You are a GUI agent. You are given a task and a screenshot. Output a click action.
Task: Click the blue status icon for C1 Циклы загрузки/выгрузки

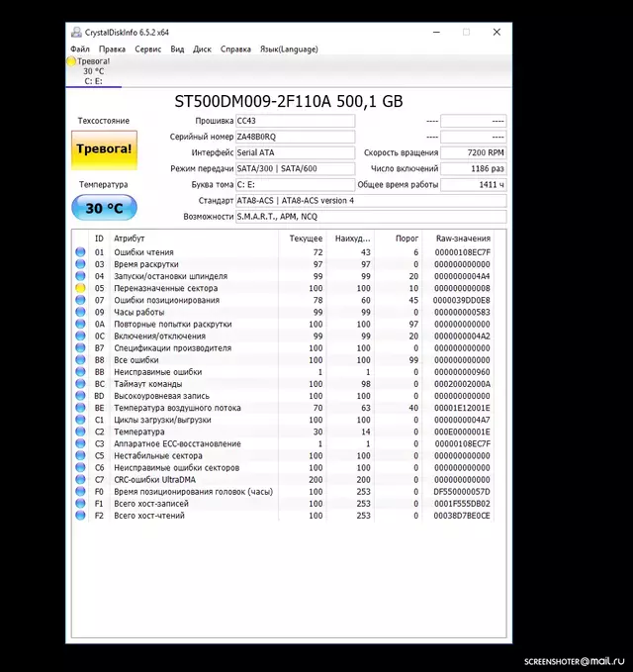pyautogui.click(x=80, y=420)
